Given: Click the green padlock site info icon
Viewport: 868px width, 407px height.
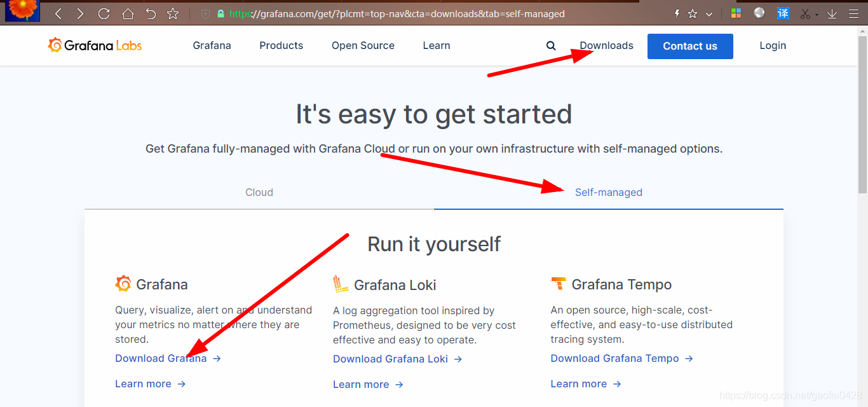Looking at the screenshot, I should [x=220, y=13].
